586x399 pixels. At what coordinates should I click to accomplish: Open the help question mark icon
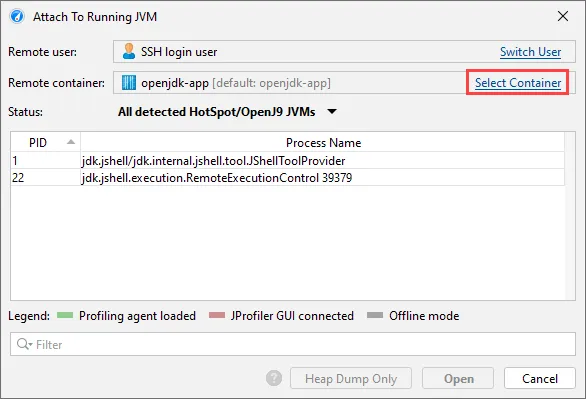274,378
